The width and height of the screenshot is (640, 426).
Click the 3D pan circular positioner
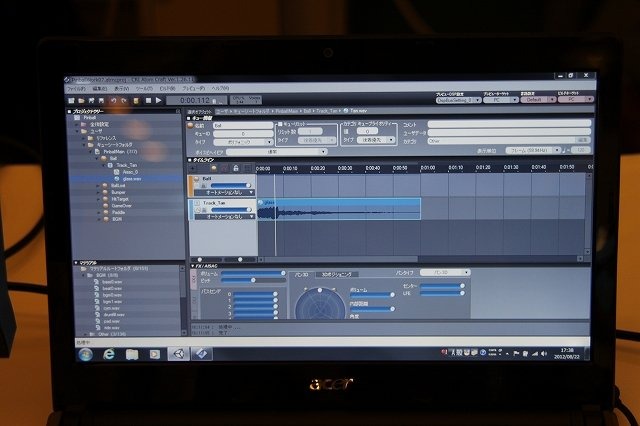pyautogui.click(x=320, y=304)
